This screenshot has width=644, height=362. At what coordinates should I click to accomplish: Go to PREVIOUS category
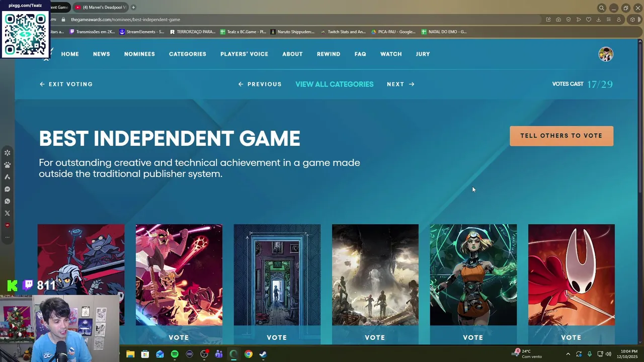coord(260,84)
